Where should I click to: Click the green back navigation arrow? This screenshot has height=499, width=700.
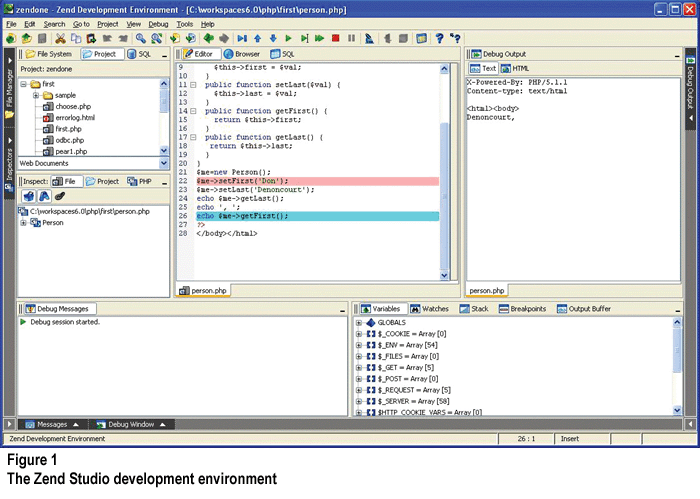(208, 38)
